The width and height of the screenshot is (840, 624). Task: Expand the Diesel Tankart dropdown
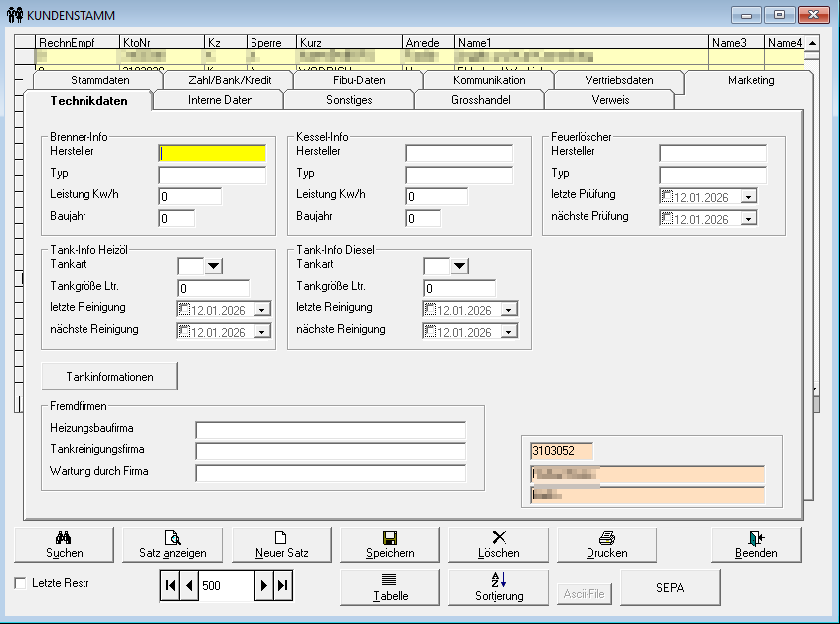point(459,266)
